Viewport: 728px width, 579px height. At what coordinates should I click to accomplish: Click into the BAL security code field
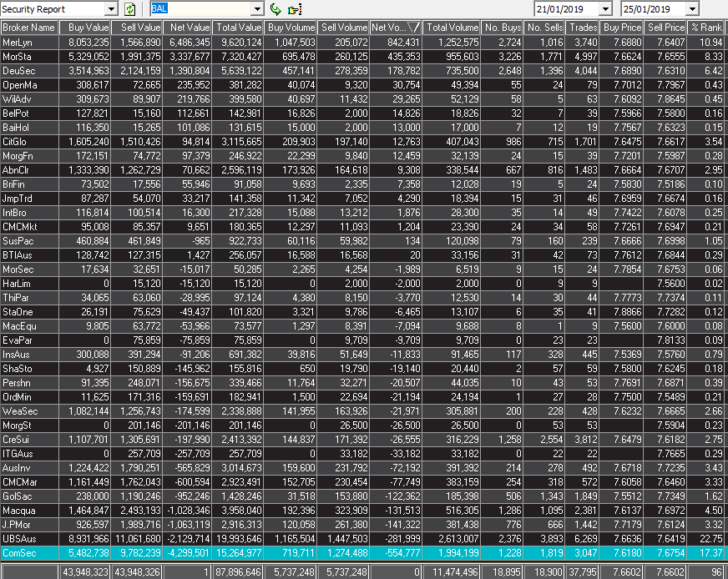click(201, 9)
